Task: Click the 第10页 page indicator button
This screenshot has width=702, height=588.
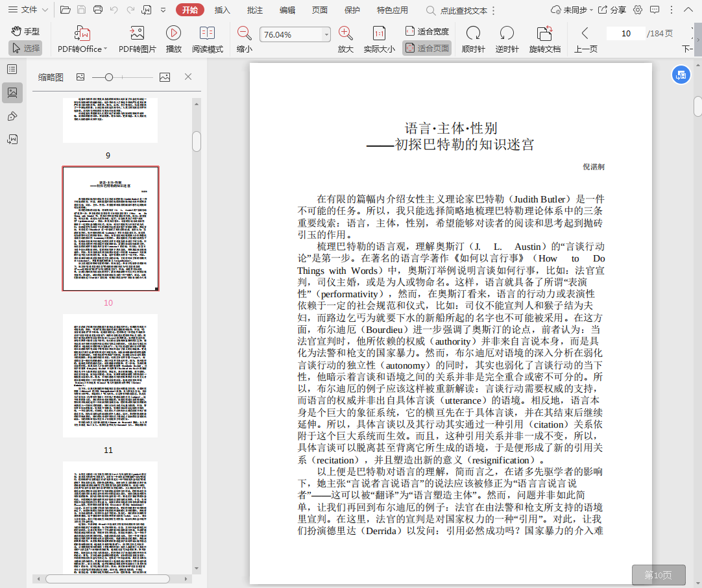Action: point(659,575)
